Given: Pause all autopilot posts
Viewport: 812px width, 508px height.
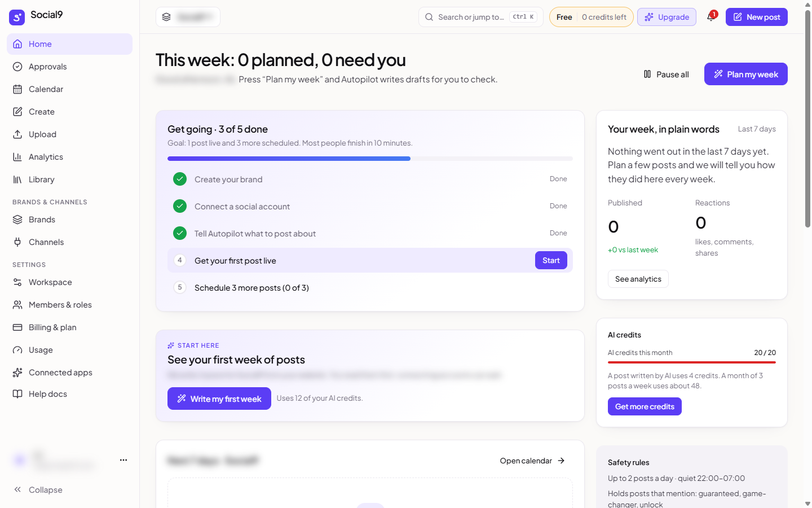Looking at the screenshot, I should point(666,75).
